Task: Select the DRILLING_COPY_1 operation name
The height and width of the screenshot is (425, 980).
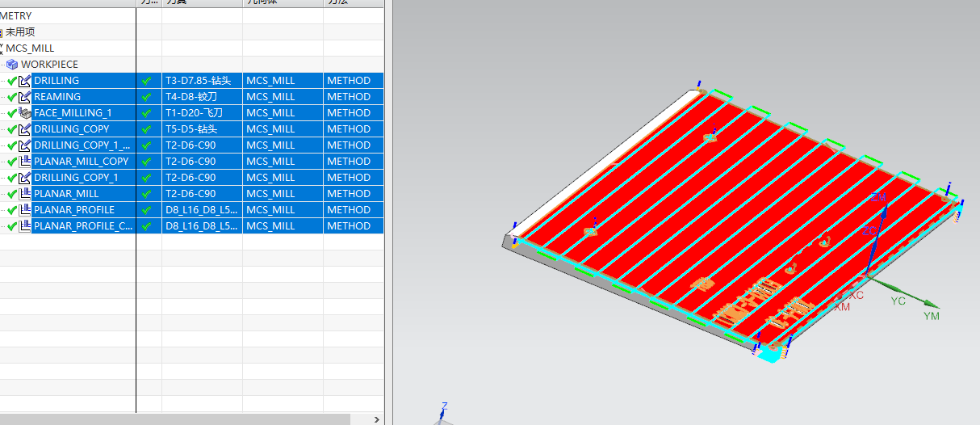Action: coord(76,178)
